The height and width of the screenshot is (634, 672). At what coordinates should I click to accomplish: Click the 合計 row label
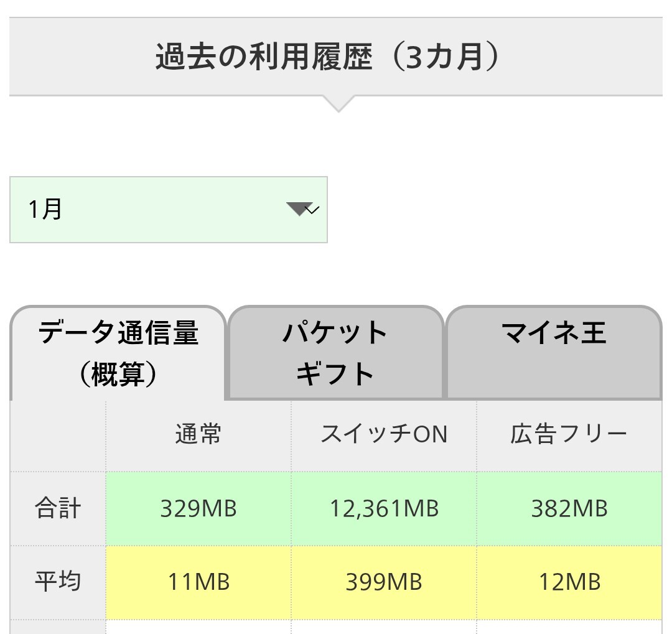click(58, 509)
